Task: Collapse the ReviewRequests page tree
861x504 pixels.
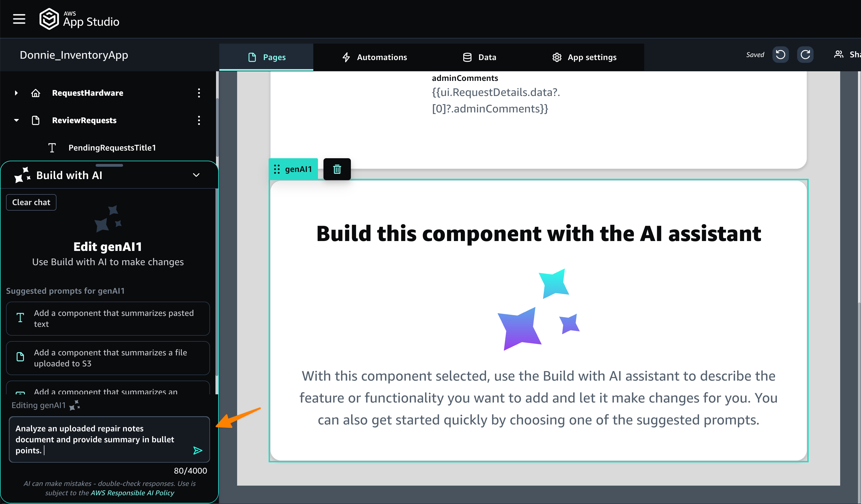Action: pyautogui.click(x=16, y=120)
